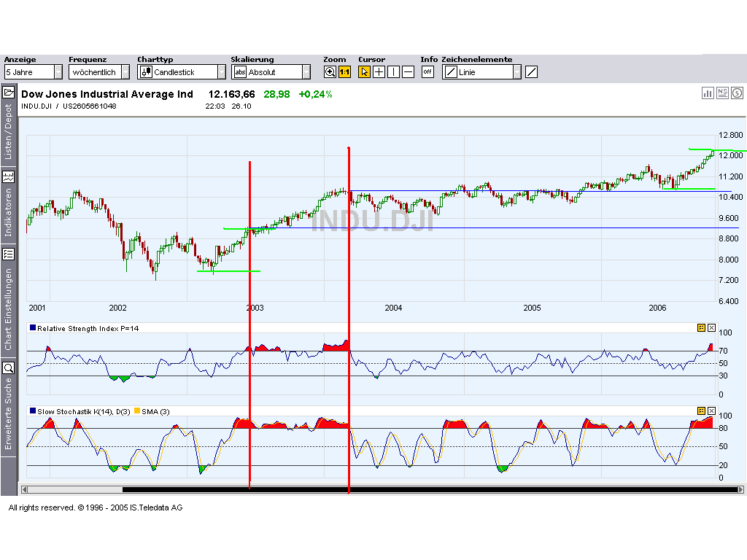Open the Listen/Depot folder icon

[8, 93]
